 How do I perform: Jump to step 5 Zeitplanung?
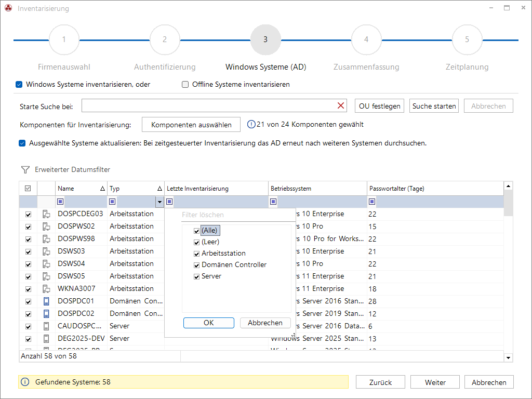[467, 39]
